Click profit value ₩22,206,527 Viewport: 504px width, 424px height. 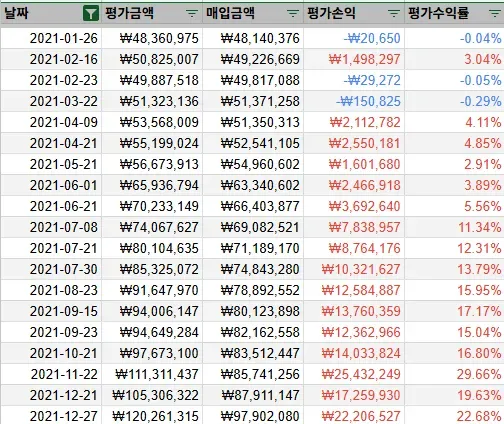pos(361,416)
